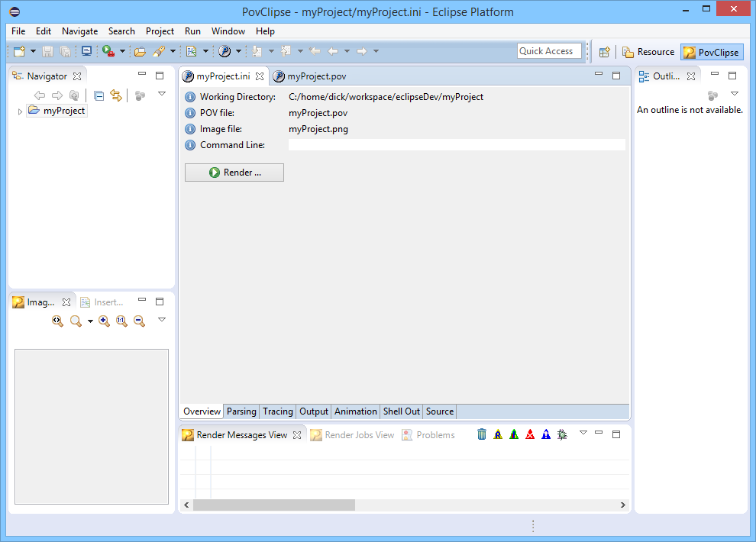Screen dimensions: 756x542
Task: Click the Save disk icon in toolbar
Action: coord(48,51)
